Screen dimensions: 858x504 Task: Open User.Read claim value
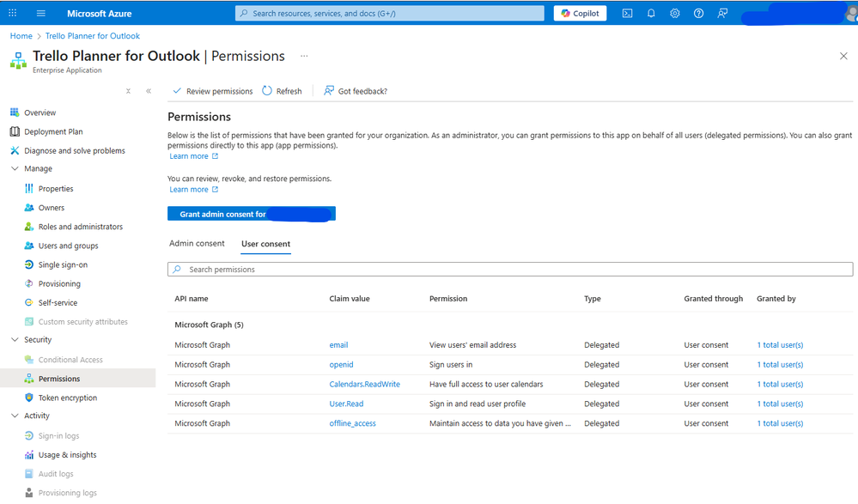[x=346, y=404]
